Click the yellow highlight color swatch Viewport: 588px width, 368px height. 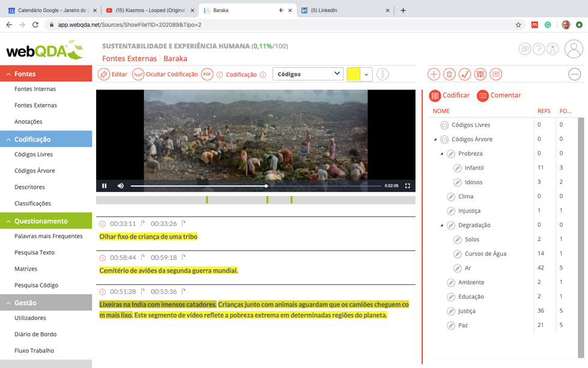point(353,74)
